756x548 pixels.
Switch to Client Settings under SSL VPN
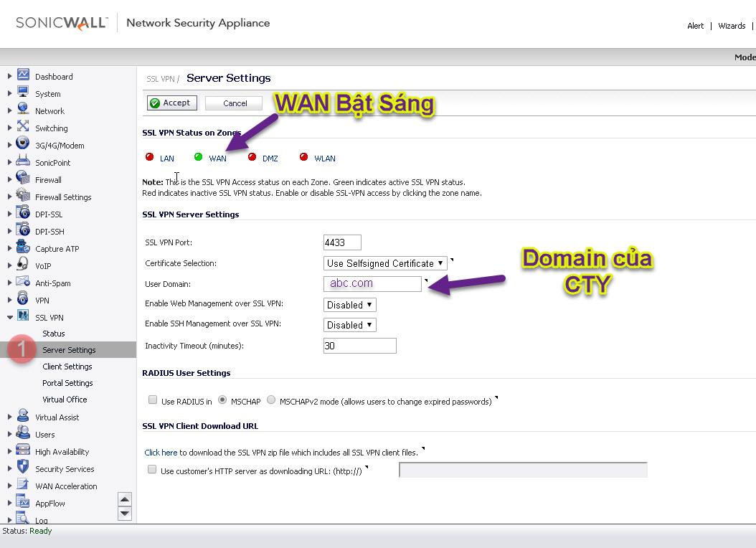tap(69, 366)
